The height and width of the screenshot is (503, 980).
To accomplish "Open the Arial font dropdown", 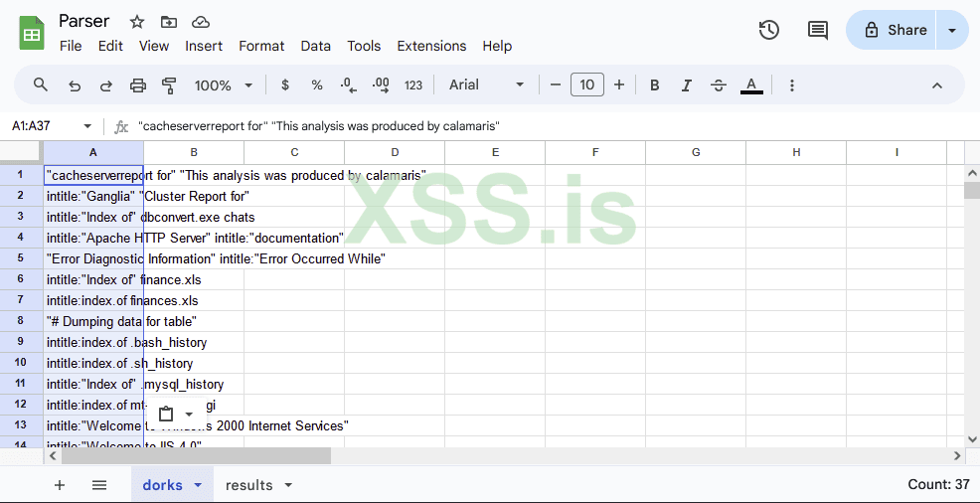I will [x=486, y=84].
